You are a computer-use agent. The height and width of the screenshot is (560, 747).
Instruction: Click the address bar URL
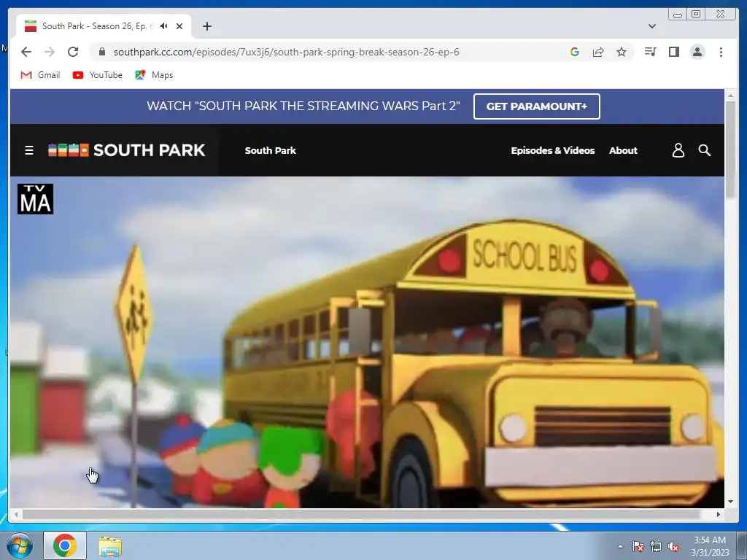286,52
